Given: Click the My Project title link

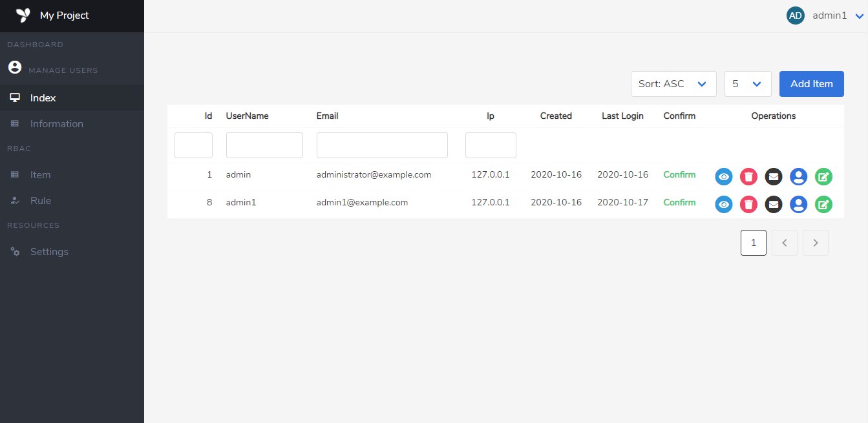Looking at the screenshot, I should [x=65, y=15].
